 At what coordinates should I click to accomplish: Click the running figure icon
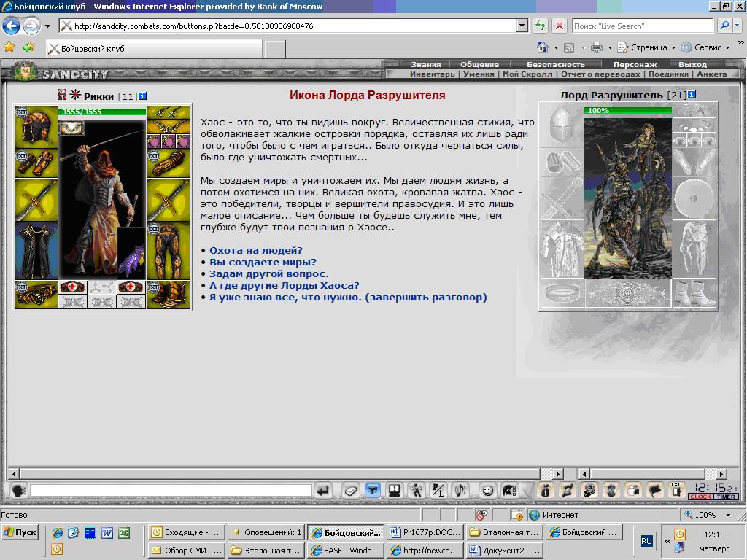[416, 490]
